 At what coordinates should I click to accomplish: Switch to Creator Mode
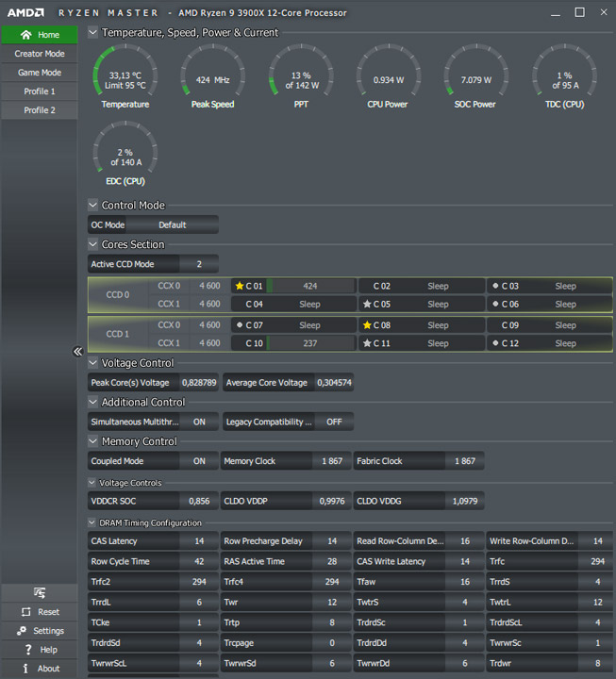pyautogui.click(x=40, y=54)
